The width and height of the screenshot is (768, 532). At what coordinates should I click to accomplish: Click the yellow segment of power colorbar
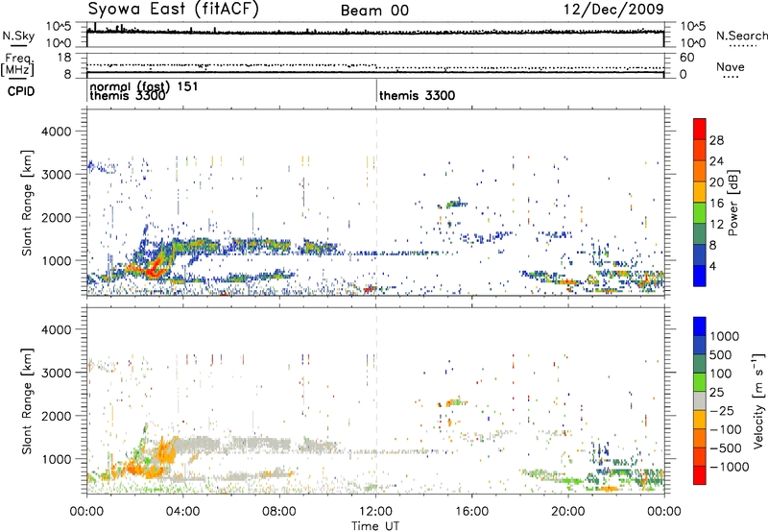tap(700, 191)
